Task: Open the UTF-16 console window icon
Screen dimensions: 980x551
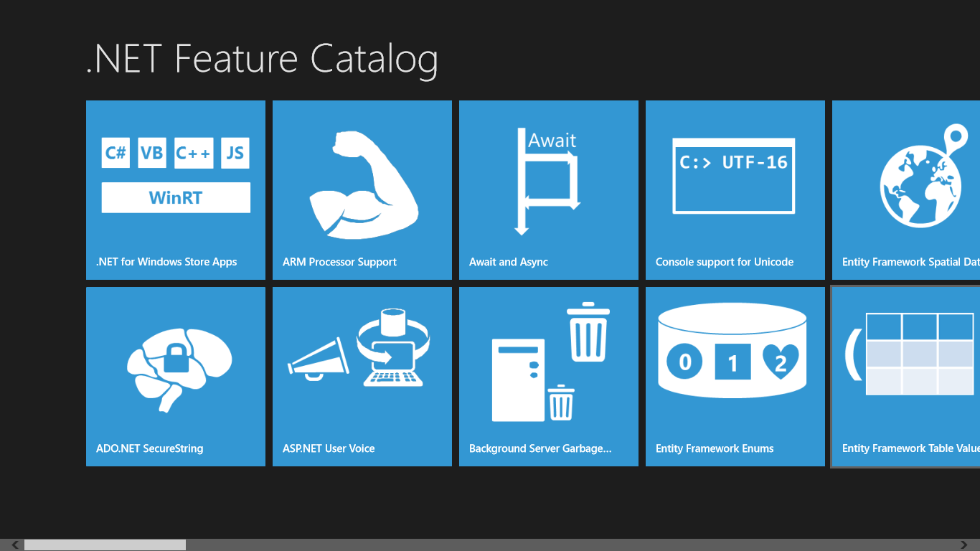Action: (734, 176)
